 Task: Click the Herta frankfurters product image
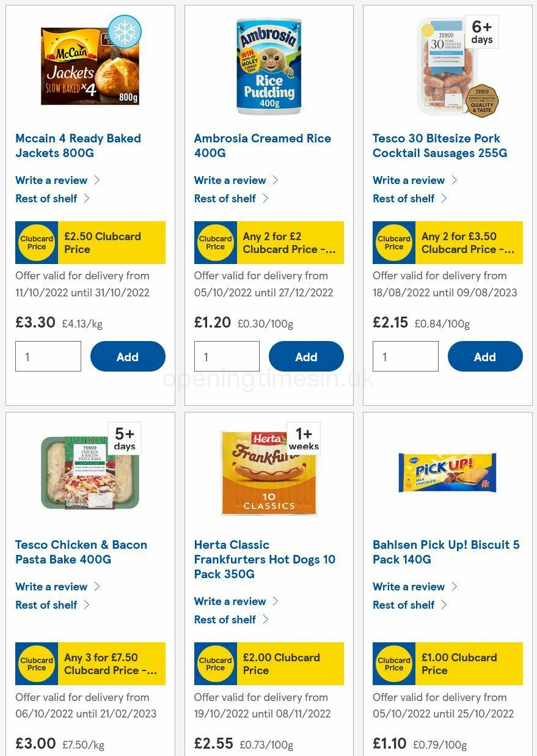click(269, 472)
